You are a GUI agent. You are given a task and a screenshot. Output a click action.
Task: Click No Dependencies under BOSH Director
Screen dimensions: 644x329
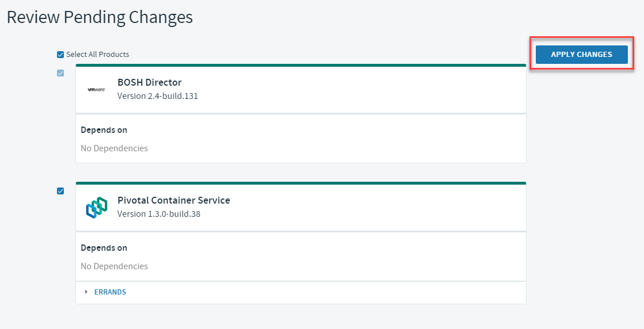click(114, 148)
